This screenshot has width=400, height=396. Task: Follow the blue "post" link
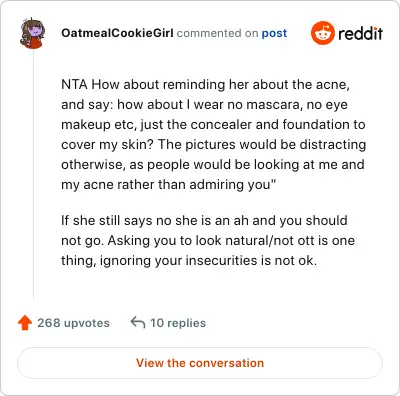274,33
